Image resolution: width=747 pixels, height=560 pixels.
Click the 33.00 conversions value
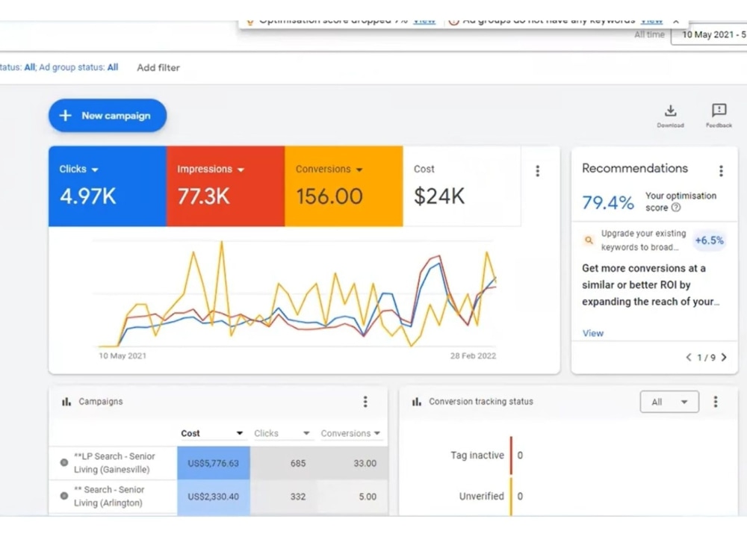[x=365, y=464]
